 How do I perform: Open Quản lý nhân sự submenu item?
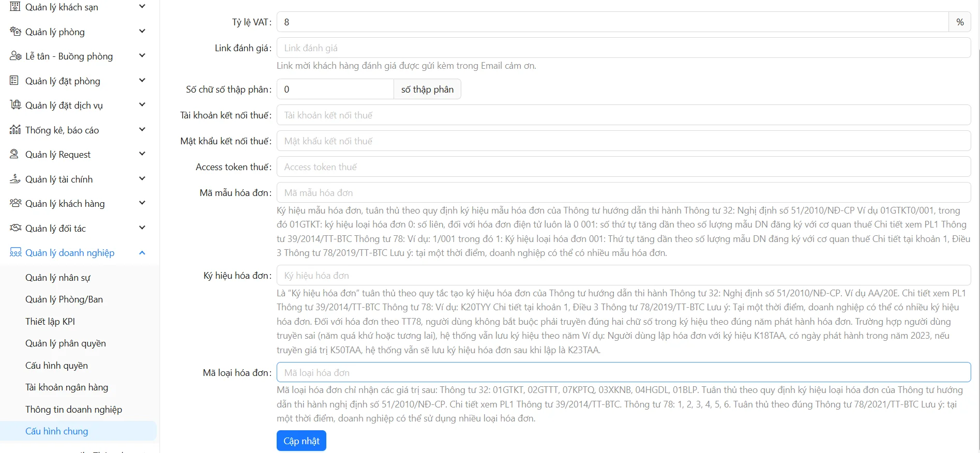tap(58, 278)
